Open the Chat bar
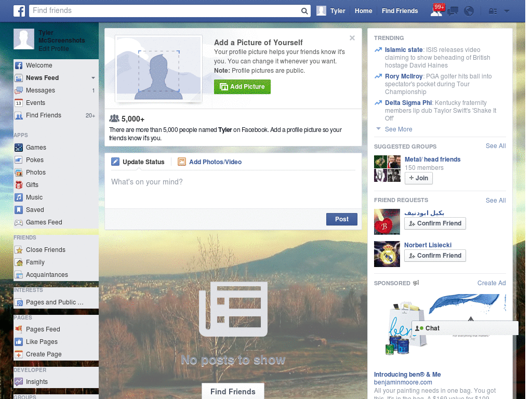 (465, 328)
